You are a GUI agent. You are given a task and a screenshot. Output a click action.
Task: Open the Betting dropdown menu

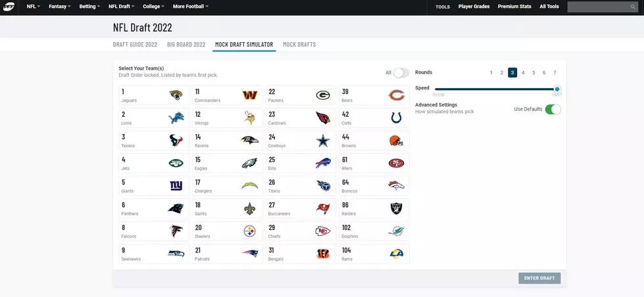point(89,7)
